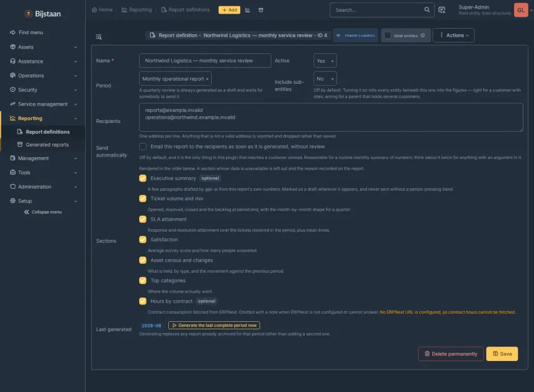Edit the Name input field

pos(205,61)
